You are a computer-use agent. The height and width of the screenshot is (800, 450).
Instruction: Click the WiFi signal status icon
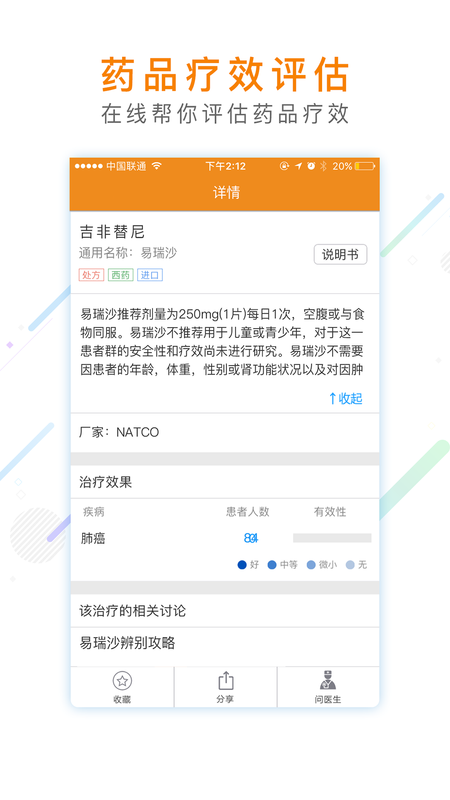point(157,166)
